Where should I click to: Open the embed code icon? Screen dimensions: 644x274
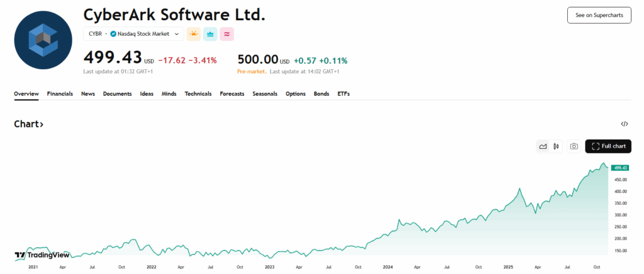pyautogui.click(x=624, y=124)
